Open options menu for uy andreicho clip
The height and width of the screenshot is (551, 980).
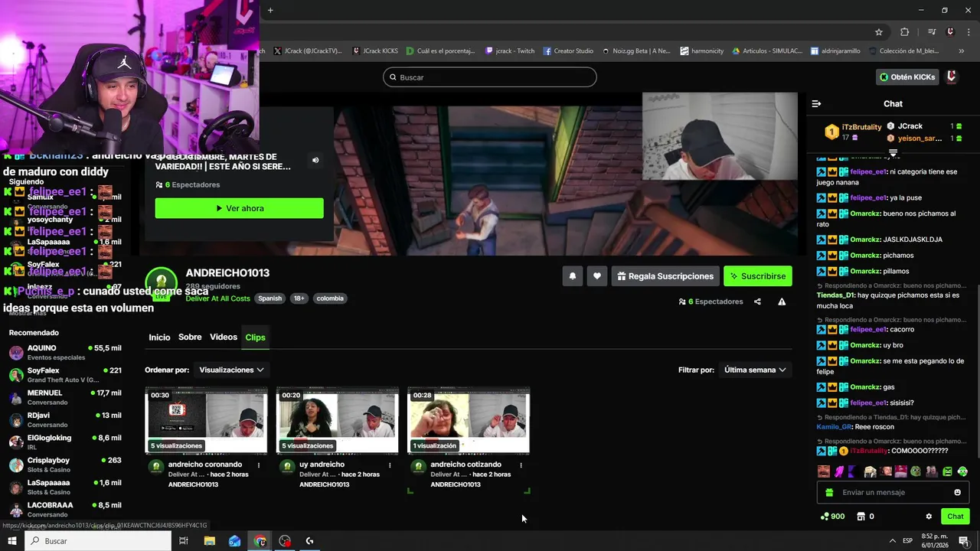tap(390, 465)
